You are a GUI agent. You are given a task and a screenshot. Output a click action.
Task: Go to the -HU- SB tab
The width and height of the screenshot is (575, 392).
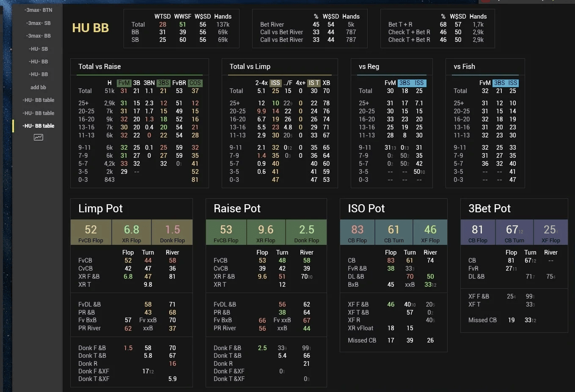(38, 49)
